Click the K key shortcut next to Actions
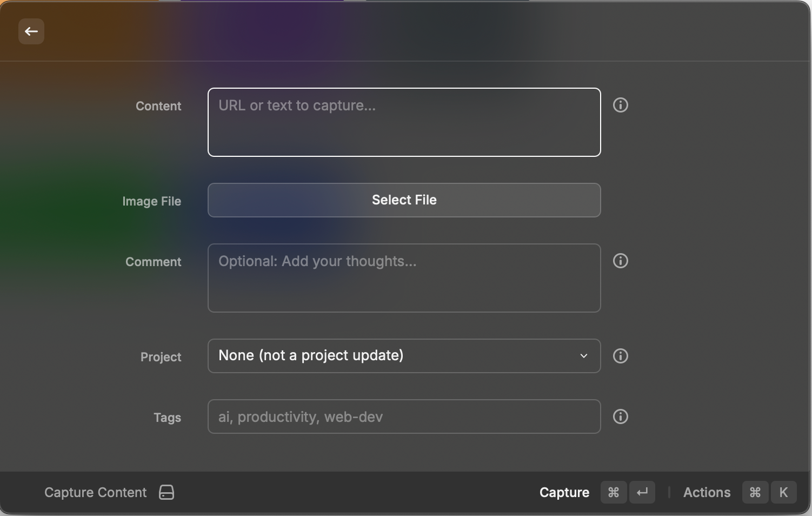812x516 pixels. coord(783,492)
